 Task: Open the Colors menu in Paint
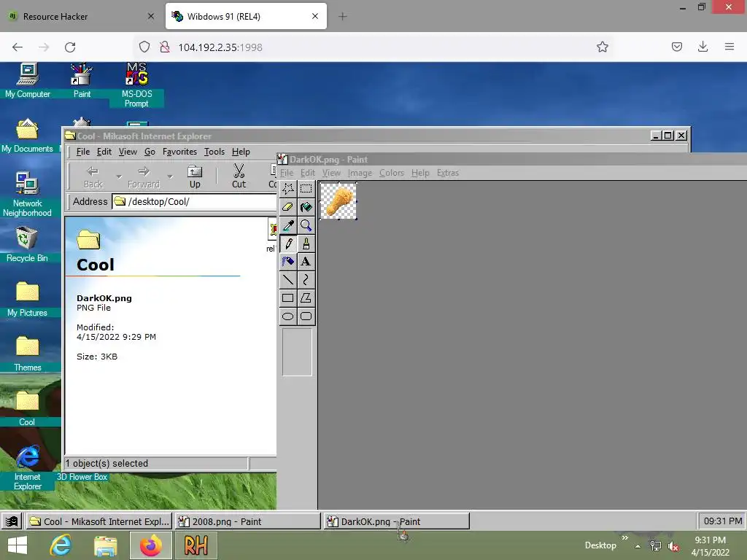coord(392,173)
